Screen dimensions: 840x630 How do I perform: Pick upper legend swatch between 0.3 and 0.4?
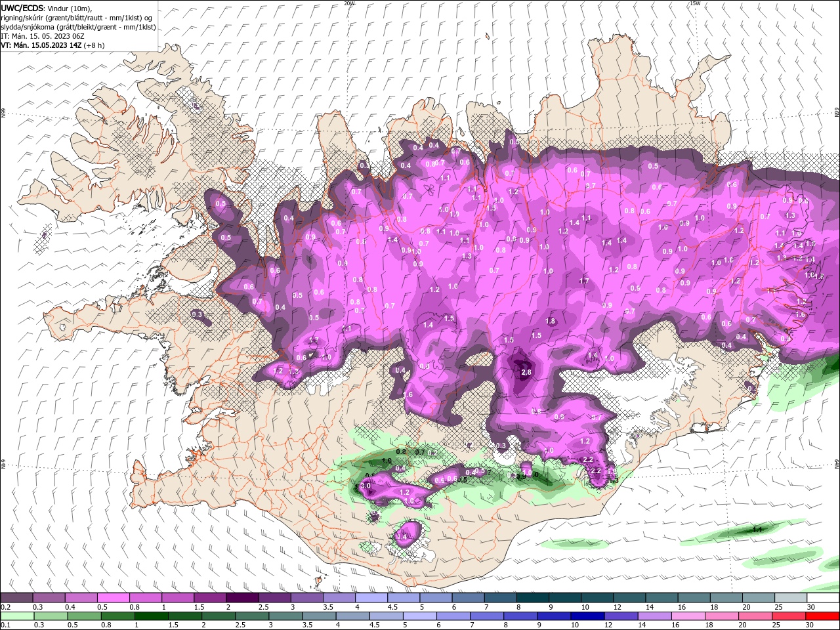coord(49,598)
